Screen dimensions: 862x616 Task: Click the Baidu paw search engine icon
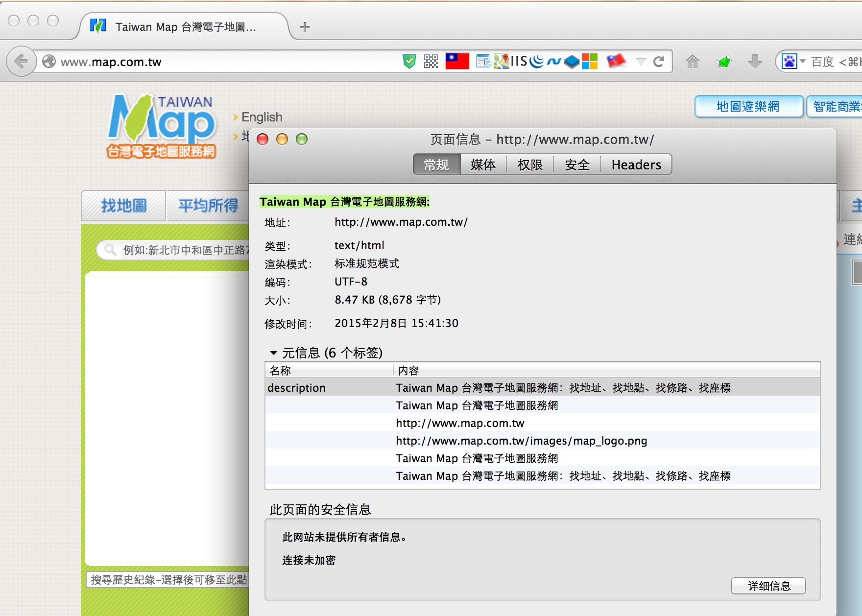[790, 62]
